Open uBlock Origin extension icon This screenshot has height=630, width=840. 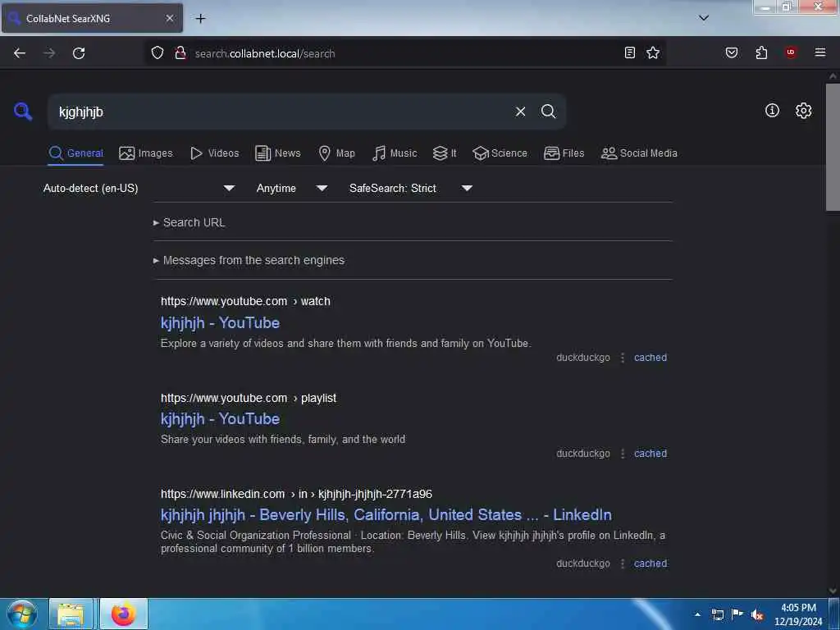tap(791, 52)
